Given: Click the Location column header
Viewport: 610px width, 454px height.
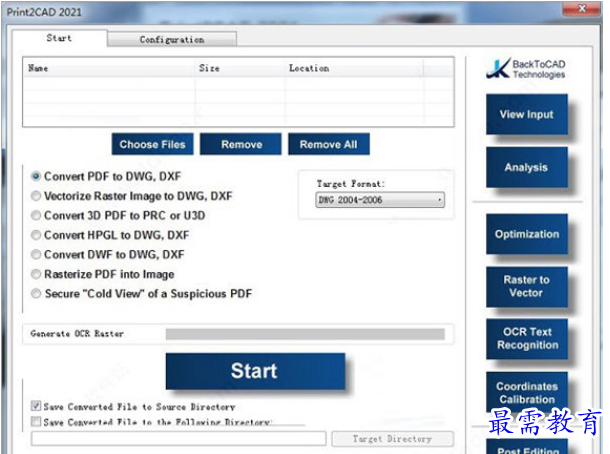Looking at the screenshot, I should click(x=354, y=68).
